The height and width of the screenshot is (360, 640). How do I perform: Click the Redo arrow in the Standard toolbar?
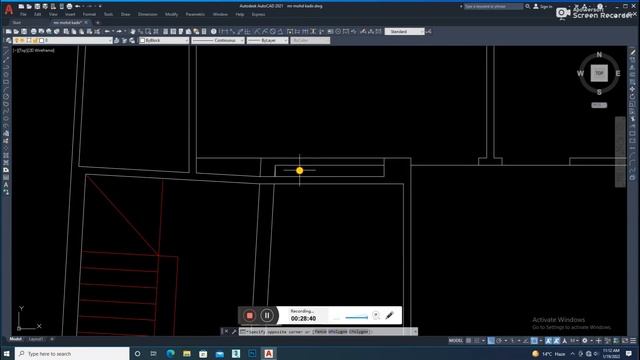pyautogui.click(x=119, y=31)
